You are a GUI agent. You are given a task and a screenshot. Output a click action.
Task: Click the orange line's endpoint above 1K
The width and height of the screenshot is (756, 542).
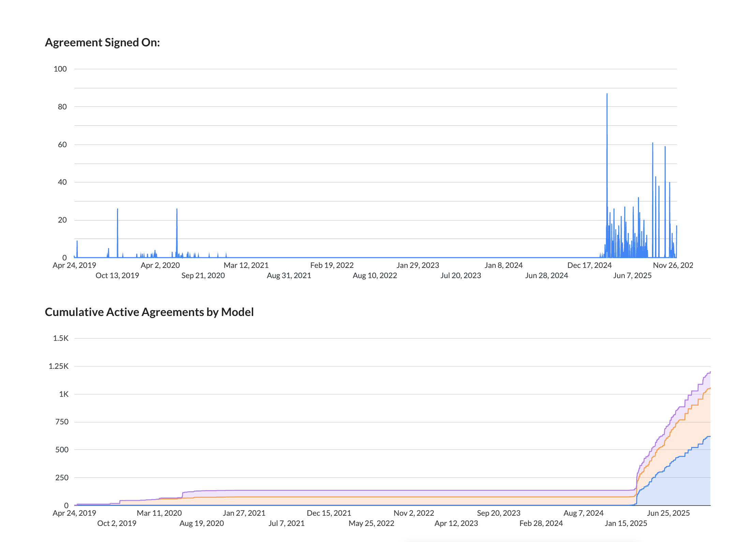(710, 388)
